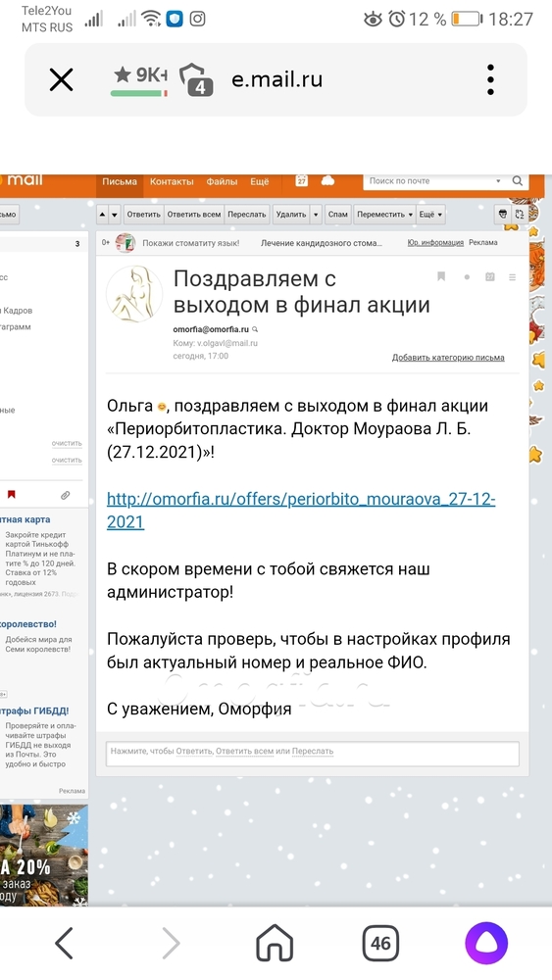Launch the Alice assistant purple icon

pyautogui.click(x=486, y=943)
